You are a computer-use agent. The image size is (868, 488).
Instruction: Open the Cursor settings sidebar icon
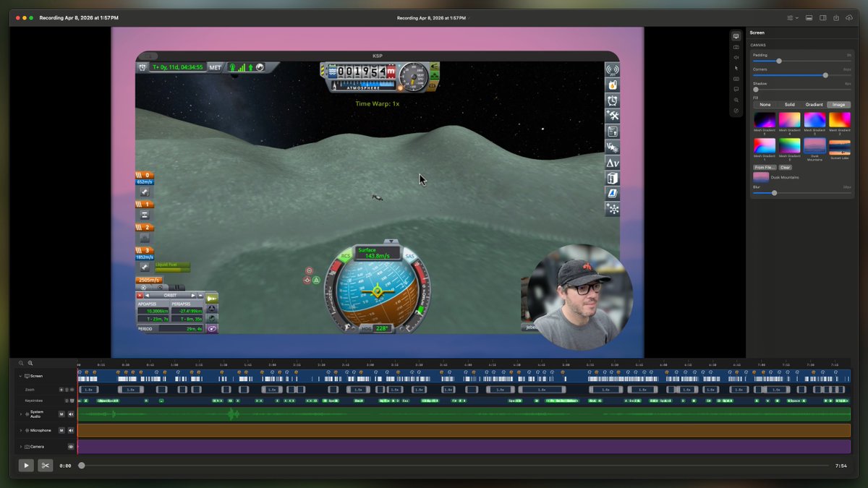(x=736, y=68)
